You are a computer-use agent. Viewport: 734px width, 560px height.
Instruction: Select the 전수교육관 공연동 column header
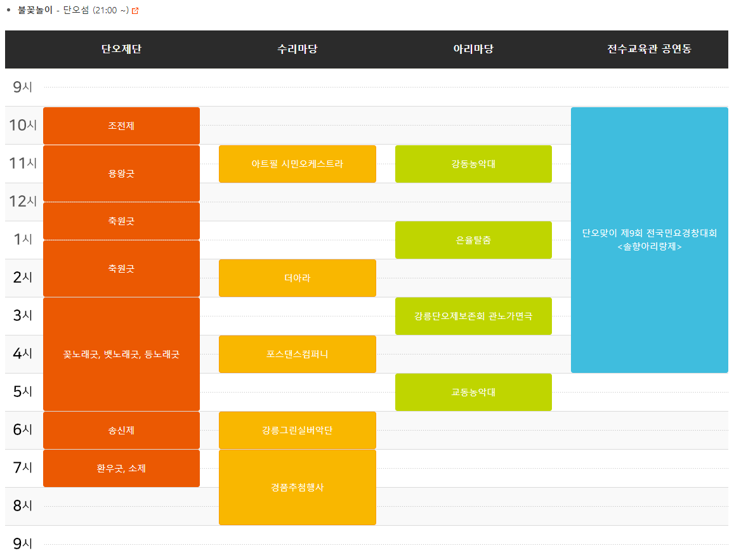pyautogui.click(x=649, y=49)
